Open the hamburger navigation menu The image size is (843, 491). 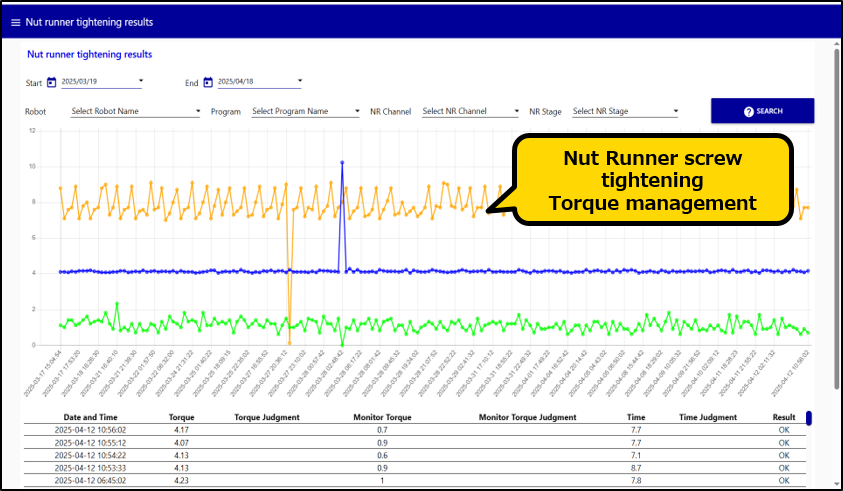(16, 23)
